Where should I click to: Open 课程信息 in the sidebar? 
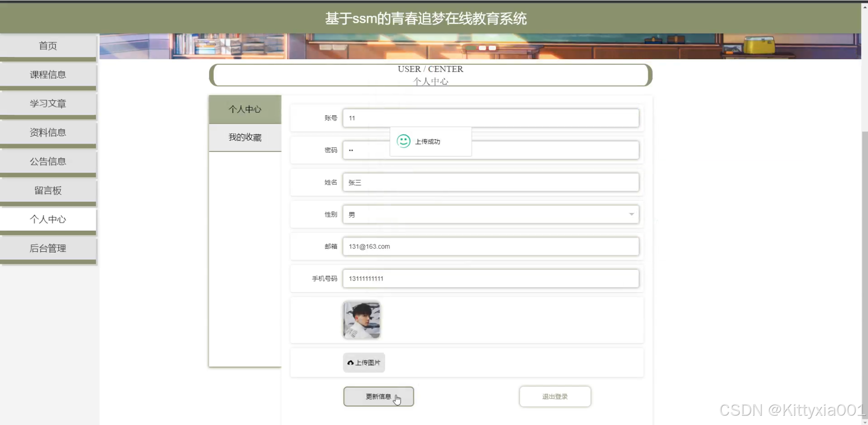click(48, 75)
